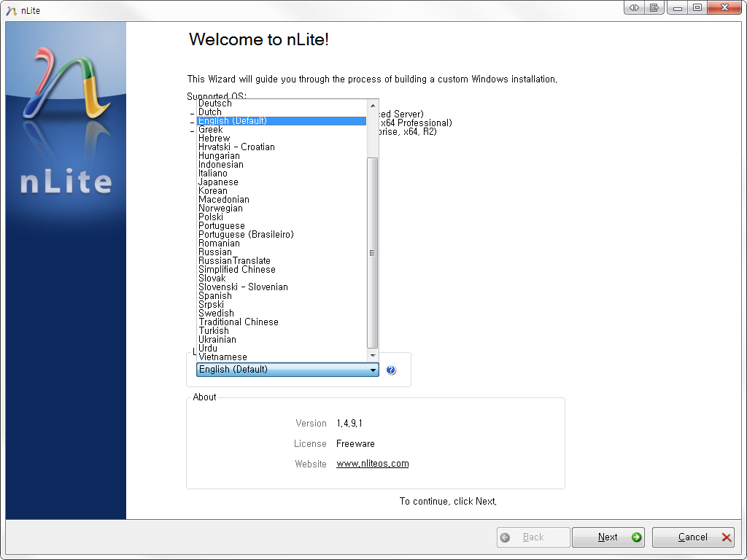Choose Macedonian from the list
This screenshot has width=747, height=560.
click(282, 200)
